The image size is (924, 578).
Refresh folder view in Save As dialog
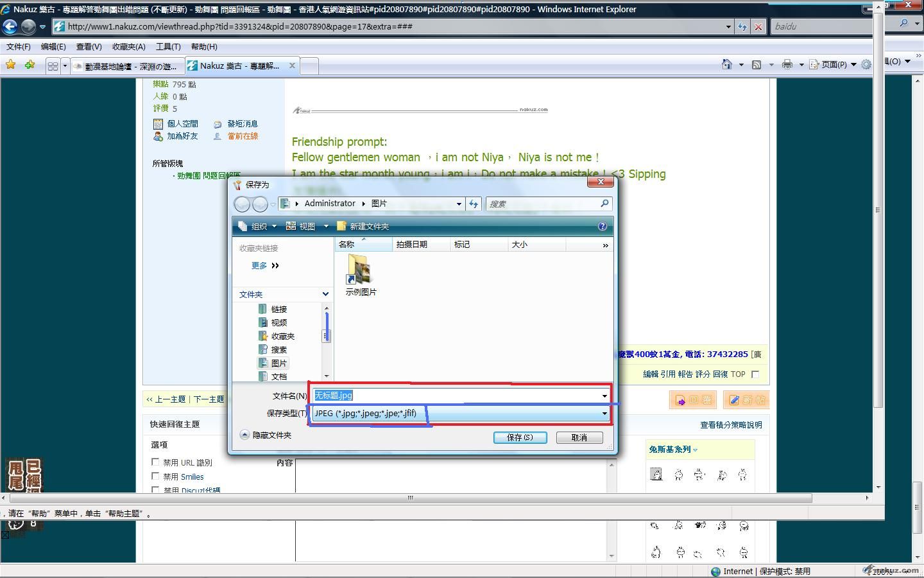(x=474, y=204)
